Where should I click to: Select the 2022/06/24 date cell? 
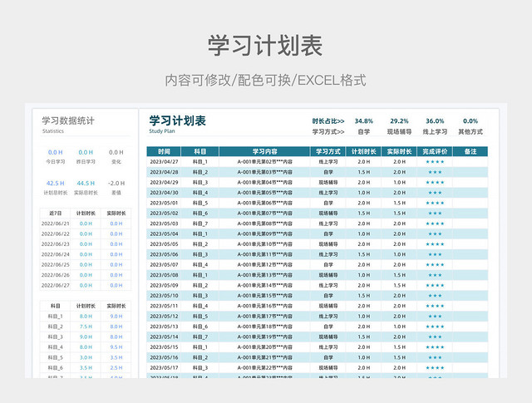pos(56,254)
